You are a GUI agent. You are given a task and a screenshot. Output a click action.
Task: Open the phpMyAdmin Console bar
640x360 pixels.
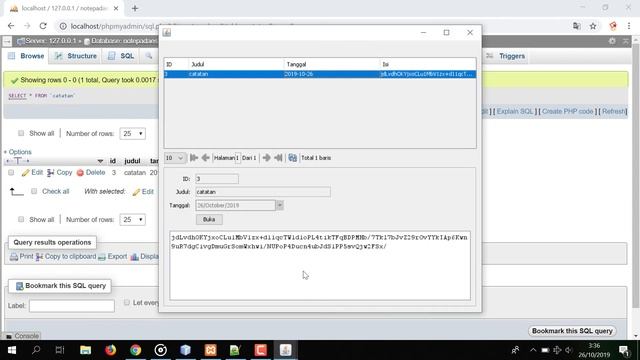22,336
